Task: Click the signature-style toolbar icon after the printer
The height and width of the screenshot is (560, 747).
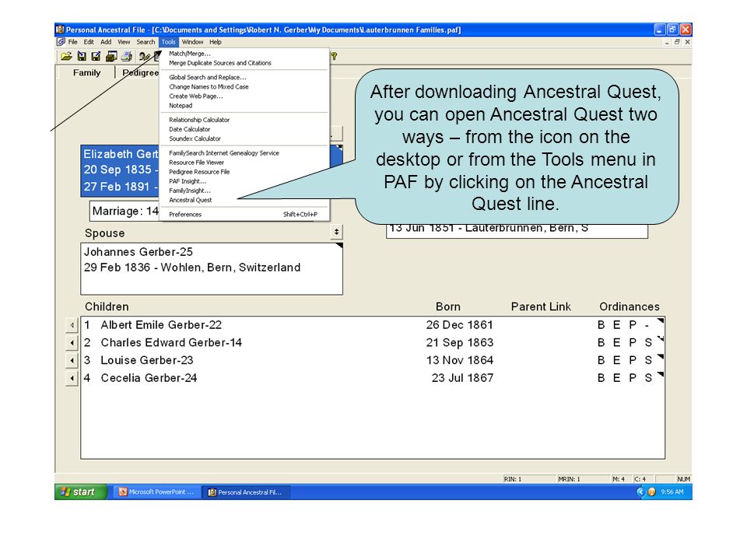Action: [x=145, y=57]
